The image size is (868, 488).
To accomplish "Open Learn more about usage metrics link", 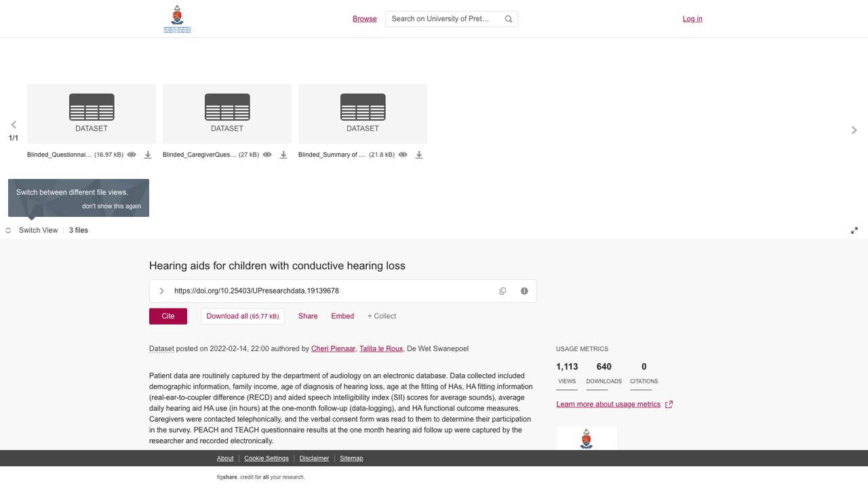I will point(614,404).
